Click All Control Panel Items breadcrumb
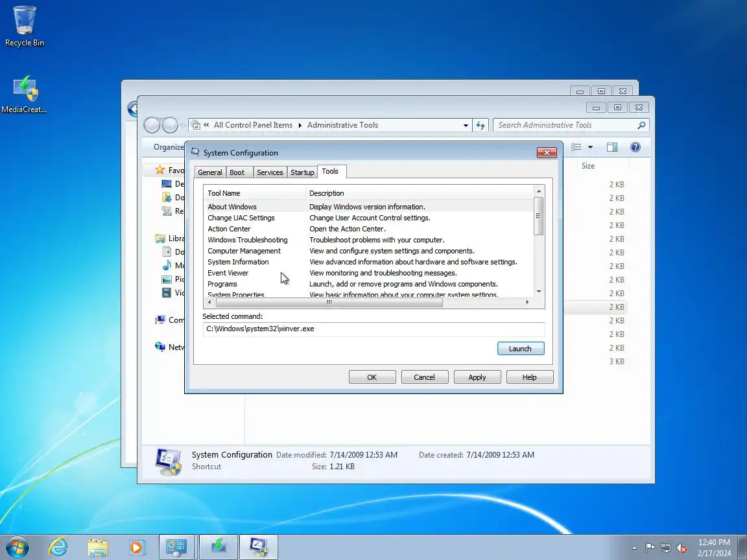Image resolution: width=747 pixels, height=560 pixels. [253, 125]
